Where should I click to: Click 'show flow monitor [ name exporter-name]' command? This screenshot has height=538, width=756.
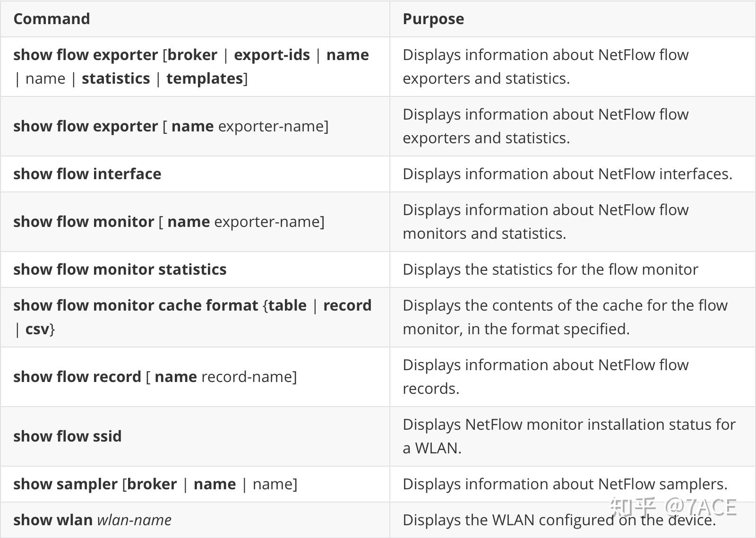point(169,222)
